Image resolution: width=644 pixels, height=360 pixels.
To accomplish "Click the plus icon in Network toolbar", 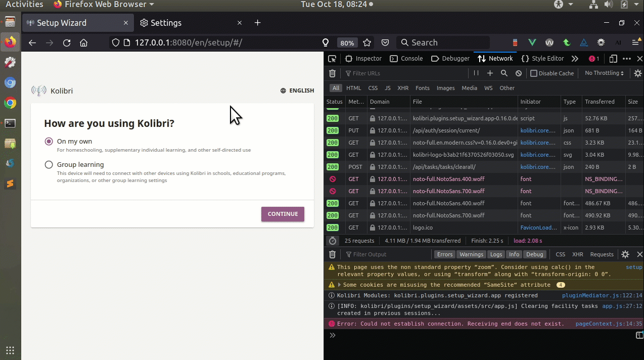I will coord(490,73).
